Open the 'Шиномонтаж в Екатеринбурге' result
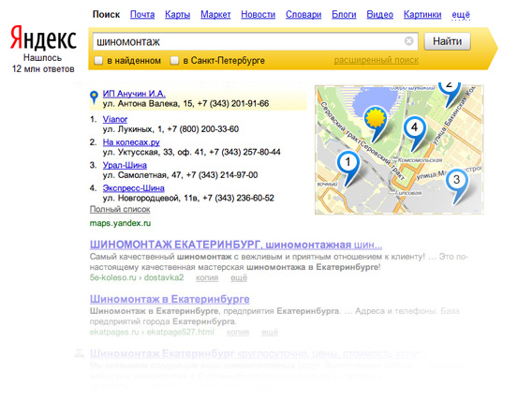The image size is (532, 417). point(170,299)
